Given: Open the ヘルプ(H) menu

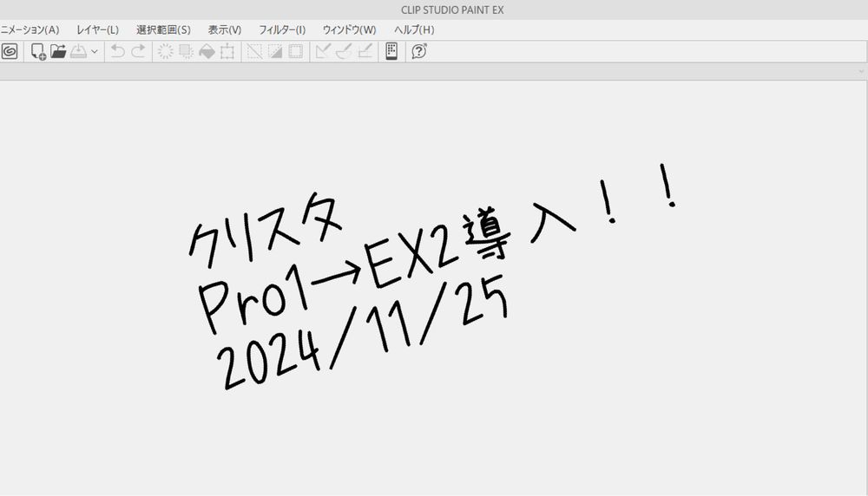Looking at the screenshot, I should tap(414, 29).
